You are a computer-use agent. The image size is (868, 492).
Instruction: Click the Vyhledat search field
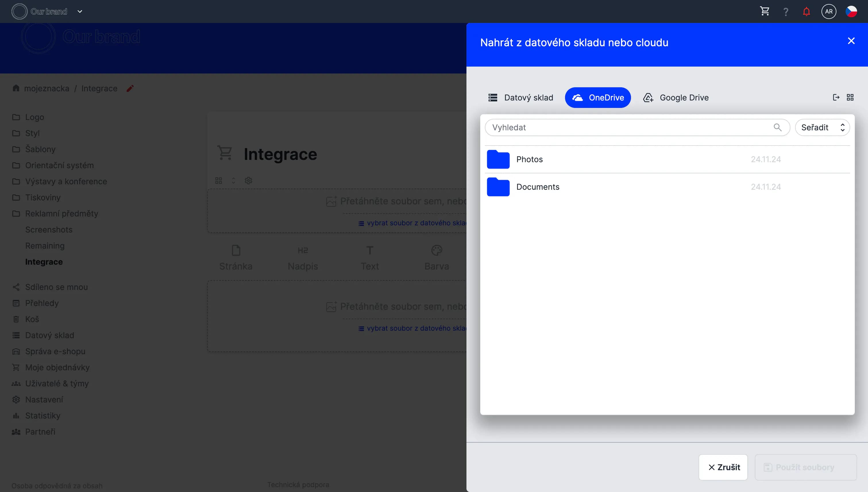(629, 127)
